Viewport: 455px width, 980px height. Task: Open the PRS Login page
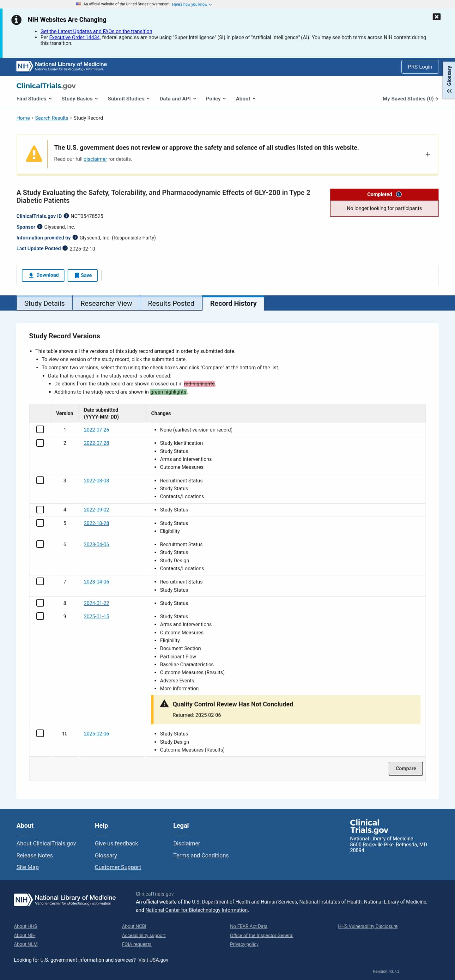420,67
